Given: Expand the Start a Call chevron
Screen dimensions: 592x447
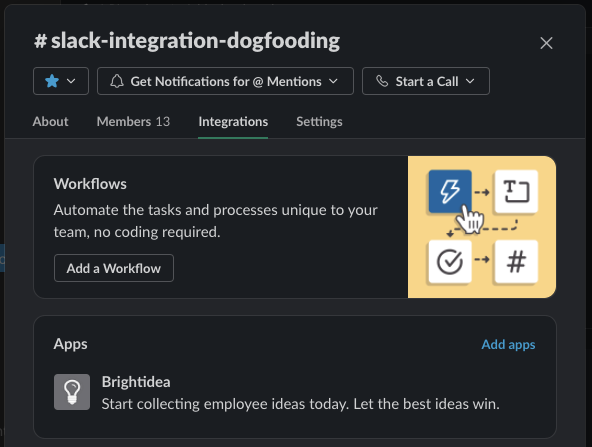Looking at the screenshot, I should [470, 81].
